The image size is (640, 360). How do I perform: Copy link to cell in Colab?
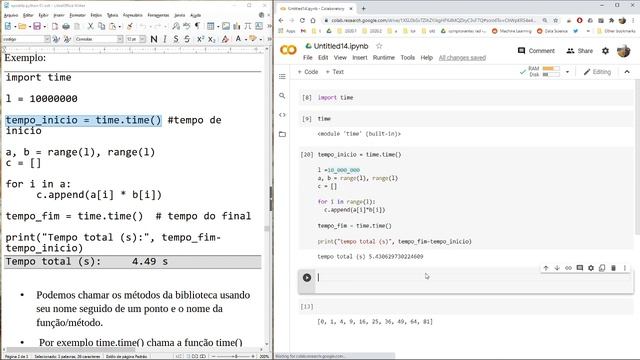point(568,268)
